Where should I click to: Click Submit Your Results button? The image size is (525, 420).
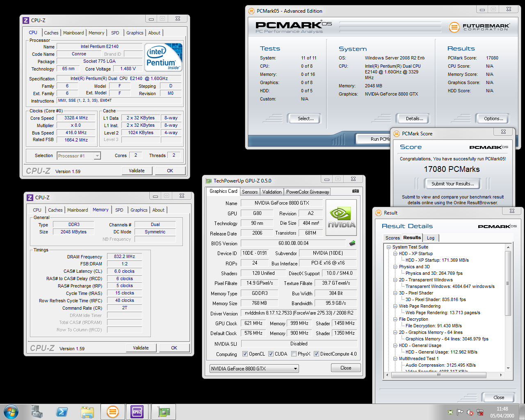(453, 184)
